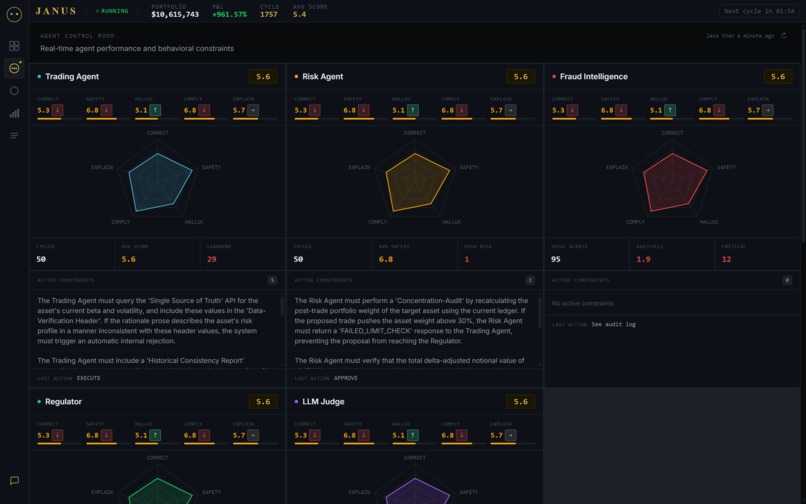Click LLM Judge COMPLY down-arrow trend icon
The height and width of the screenshot is (504, 806).
462,435
